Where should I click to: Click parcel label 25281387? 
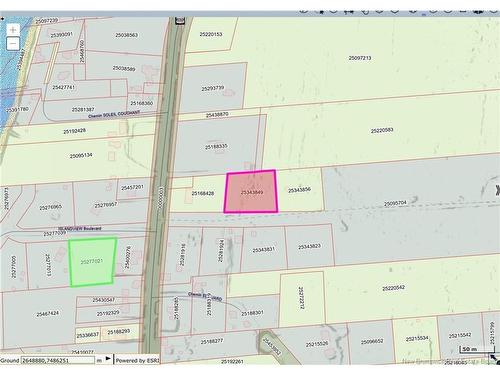(83, 109)
